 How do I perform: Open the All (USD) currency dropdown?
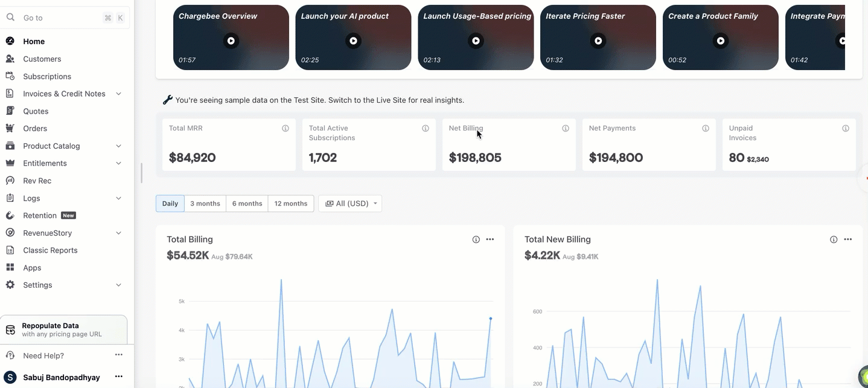pyautogui.click(x=350, y=204)
